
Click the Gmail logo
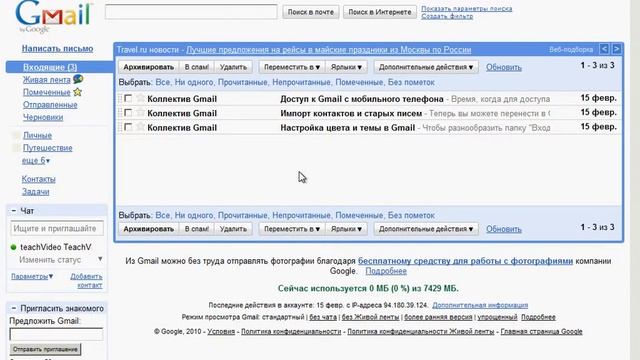[53, 16]
